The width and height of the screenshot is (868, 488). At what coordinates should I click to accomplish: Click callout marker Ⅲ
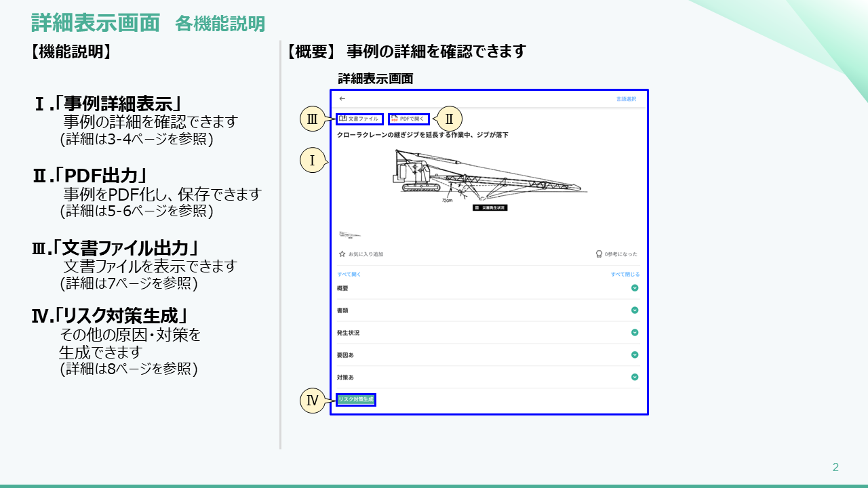[313, 119]
